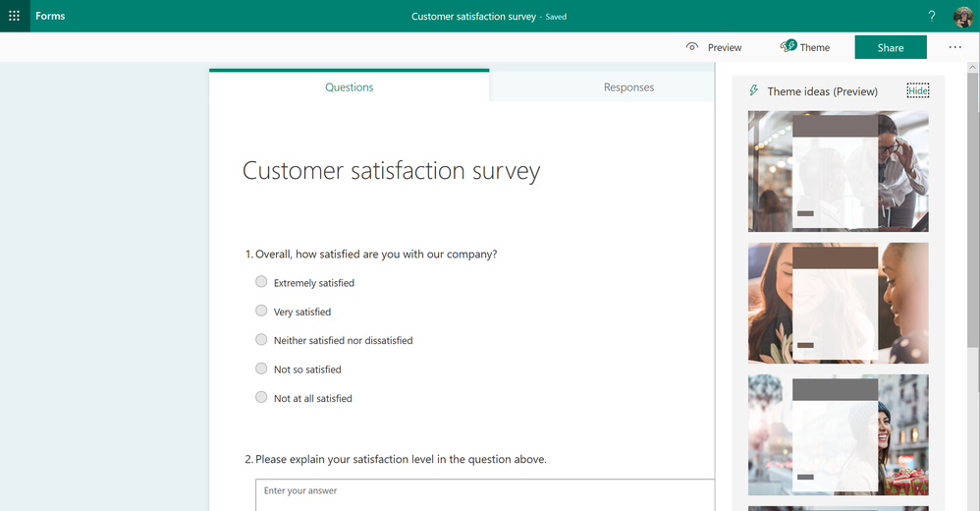Apply the two smiling women theme
Screen dimensions: 980x511
click(x=839, y=304)
